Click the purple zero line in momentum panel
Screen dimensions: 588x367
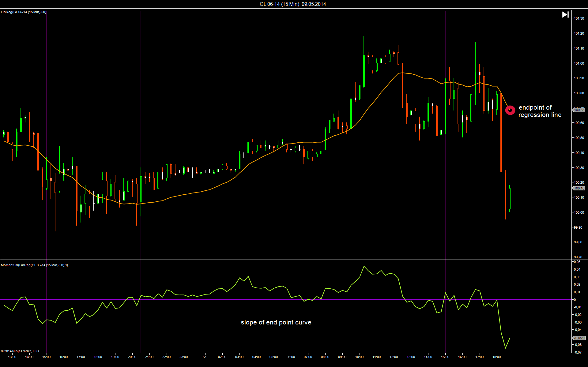[x=214, y=299]
